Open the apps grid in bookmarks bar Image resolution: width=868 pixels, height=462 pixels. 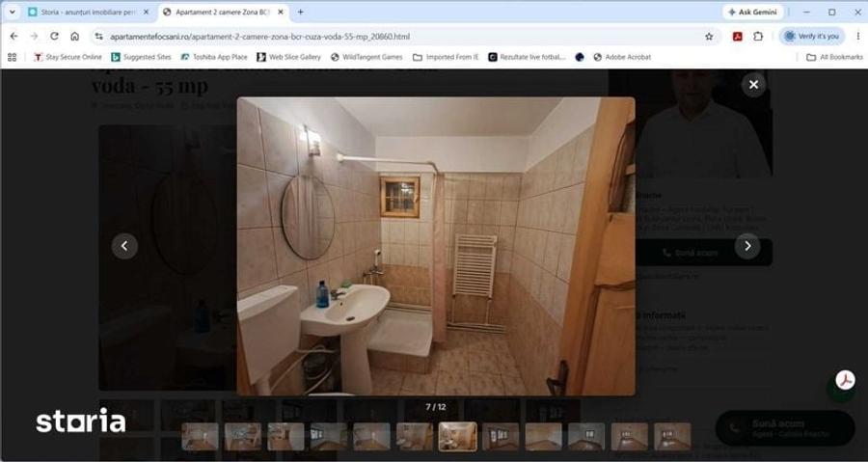tap(12, 57)
